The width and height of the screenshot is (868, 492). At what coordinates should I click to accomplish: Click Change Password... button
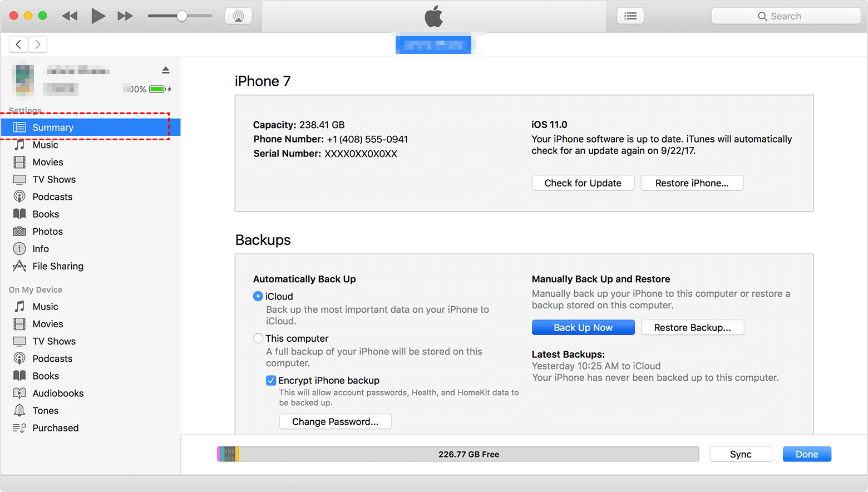[335, 421]
